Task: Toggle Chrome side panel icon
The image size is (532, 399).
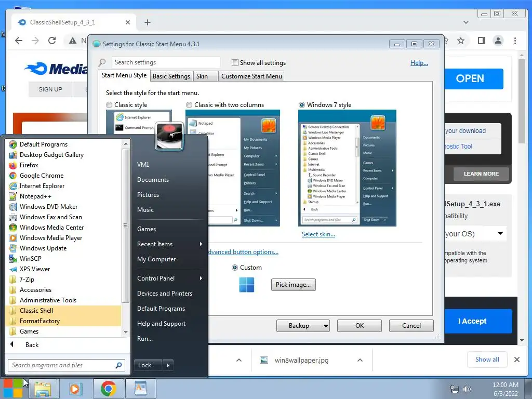Action: 481,41
